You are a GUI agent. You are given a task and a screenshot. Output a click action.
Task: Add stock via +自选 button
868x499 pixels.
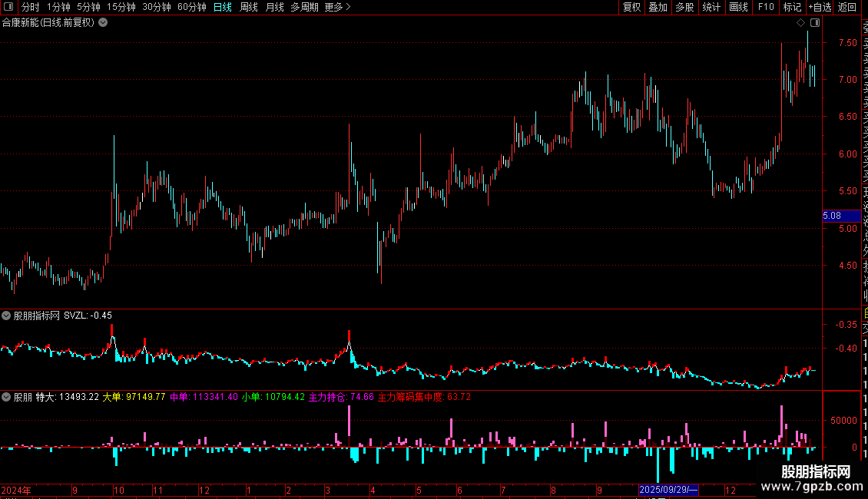[820, 7]
